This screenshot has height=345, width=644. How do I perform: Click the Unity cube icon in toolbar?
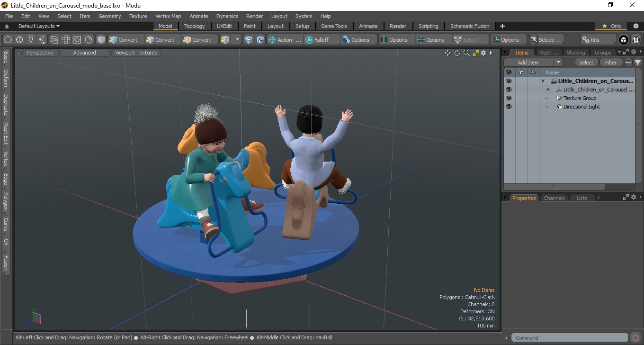pyautogui.click(x=624, y=40)
